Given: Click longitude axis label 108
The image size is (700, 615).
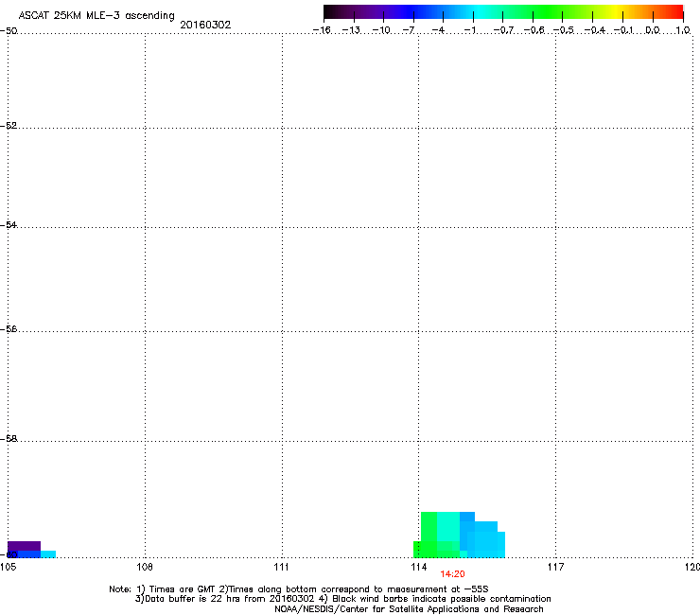Looking at the screenshot, I should (145, 567).
